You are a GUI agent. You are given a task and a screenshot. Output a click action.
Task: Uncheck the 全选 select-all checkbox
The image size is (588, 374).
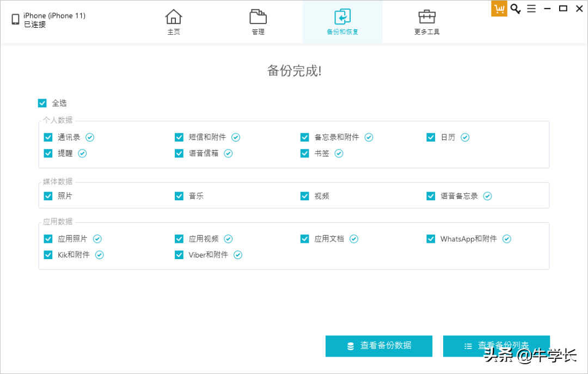click(42, 103)
